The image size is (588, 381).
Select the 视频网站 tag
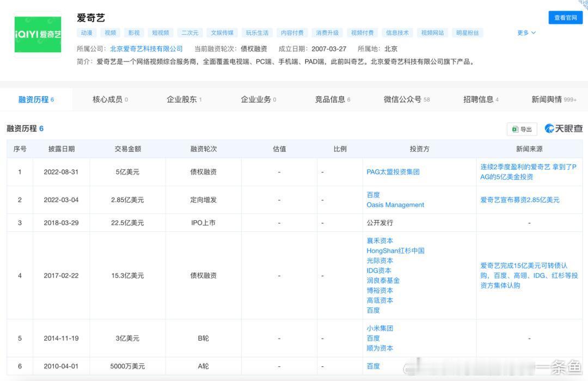[432, 33]
